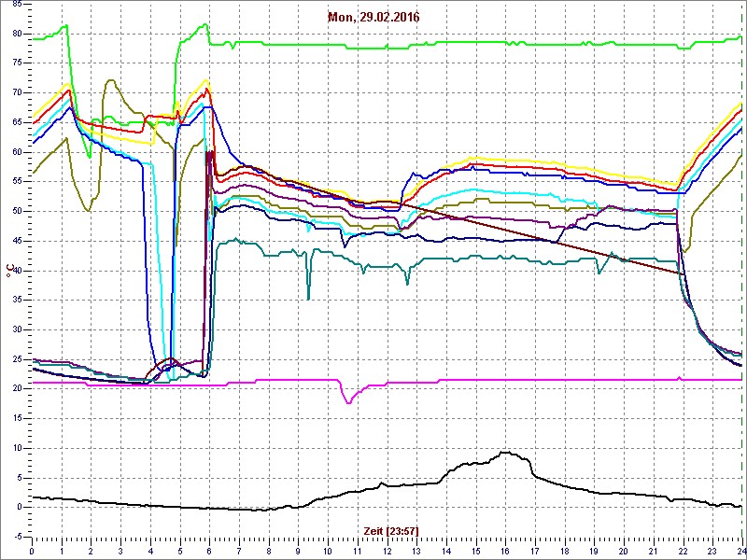This screenshot has width=747, height=560.
Task: Select the 80 value on temperature axis
Action: point(16,34)
